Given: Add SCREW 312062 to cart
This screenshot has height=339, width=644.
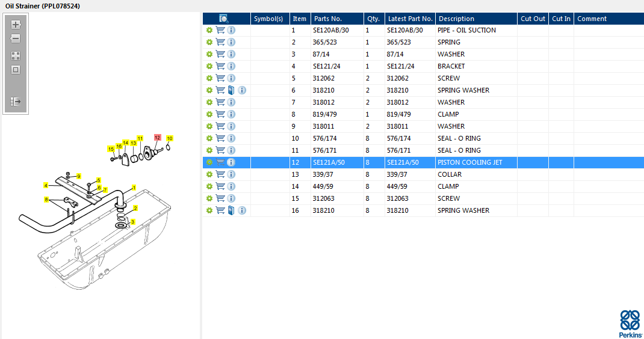Looking at the screenshot, I should [x=220, y=78].
